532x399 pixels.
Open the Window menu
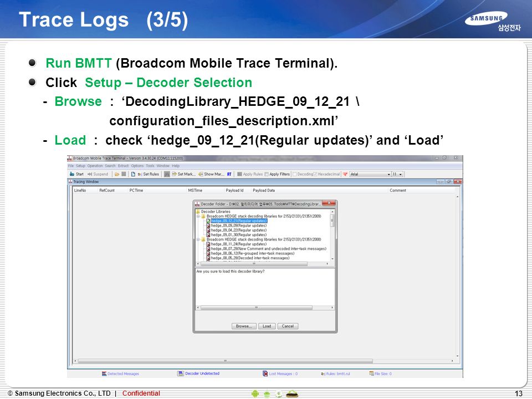click(163, 166)
